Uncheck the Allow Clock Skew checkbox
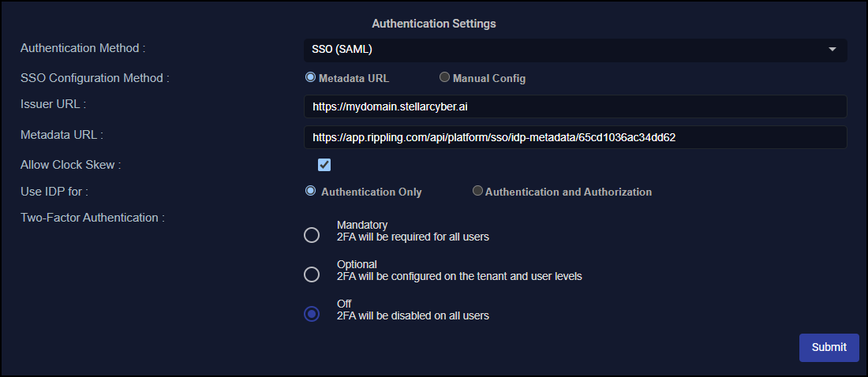 [324, 165]
